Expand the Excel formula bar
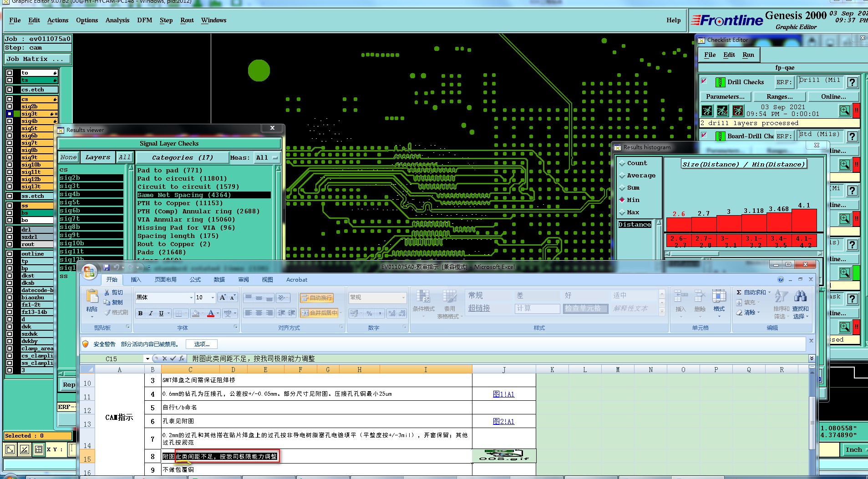Image resolution: width=868 pixels, height=479 pixels. click(812, 358)
